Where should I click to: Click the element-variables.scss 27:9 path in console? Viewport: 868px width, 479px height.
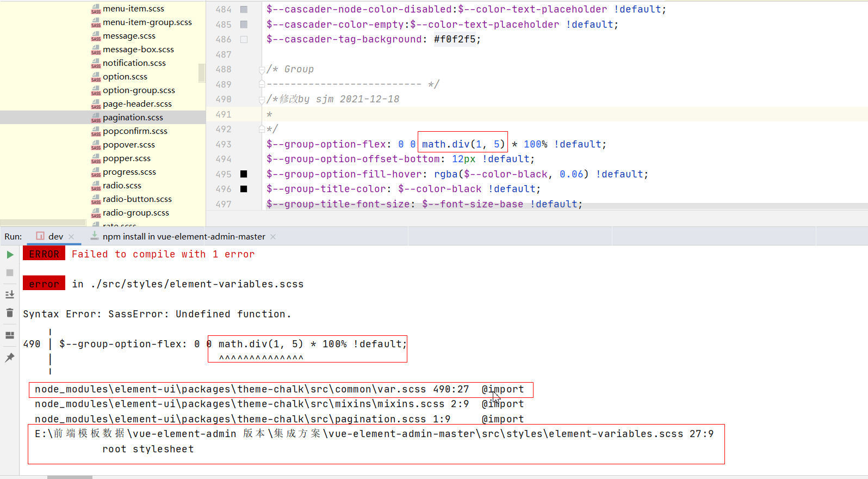(x=374, y=434)
